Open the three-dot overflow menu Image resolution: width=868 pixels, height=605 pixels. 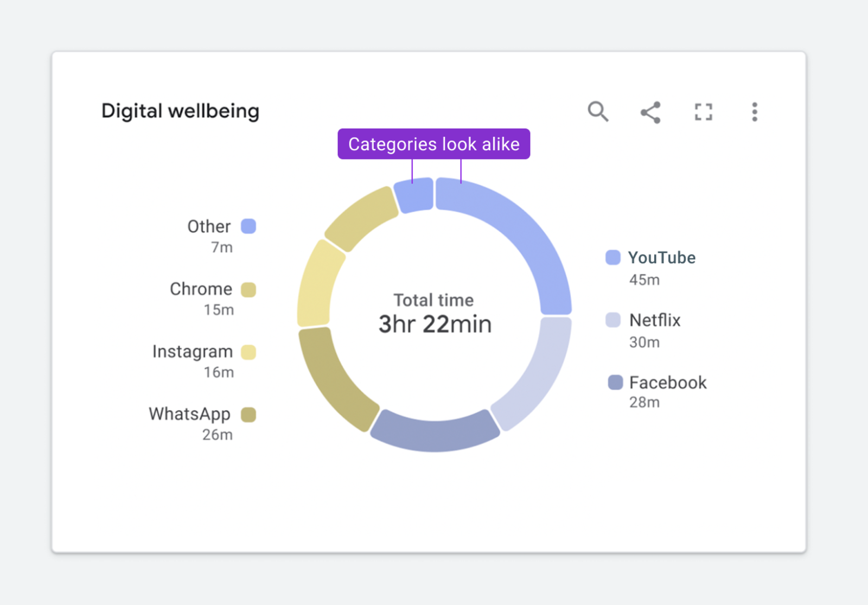pyautogui.click(x=754, y=112)
